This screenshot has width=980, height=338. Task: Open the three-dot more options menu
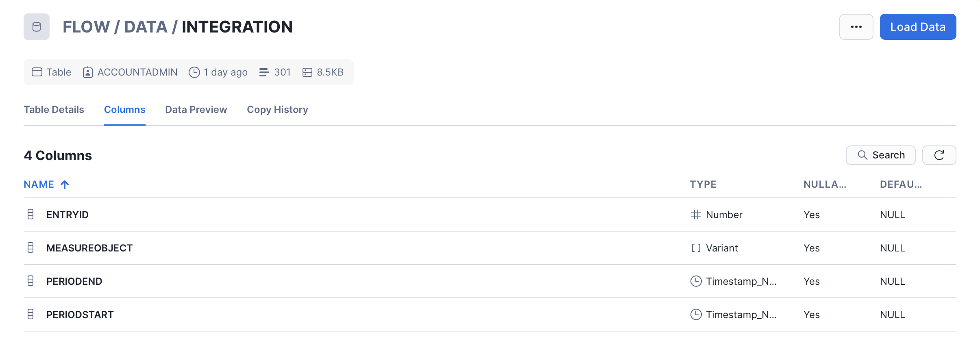point(856,27)
